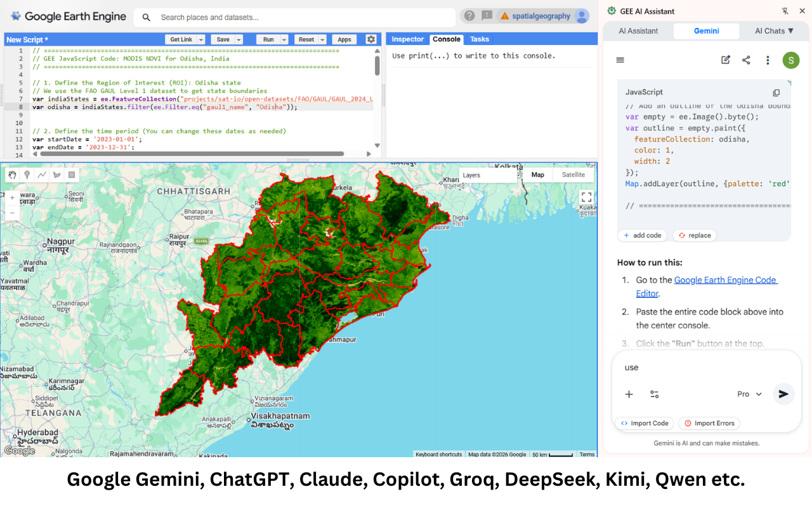Open the feedback icon beside help
Screen dimensions: 812x508
(487, 16)
